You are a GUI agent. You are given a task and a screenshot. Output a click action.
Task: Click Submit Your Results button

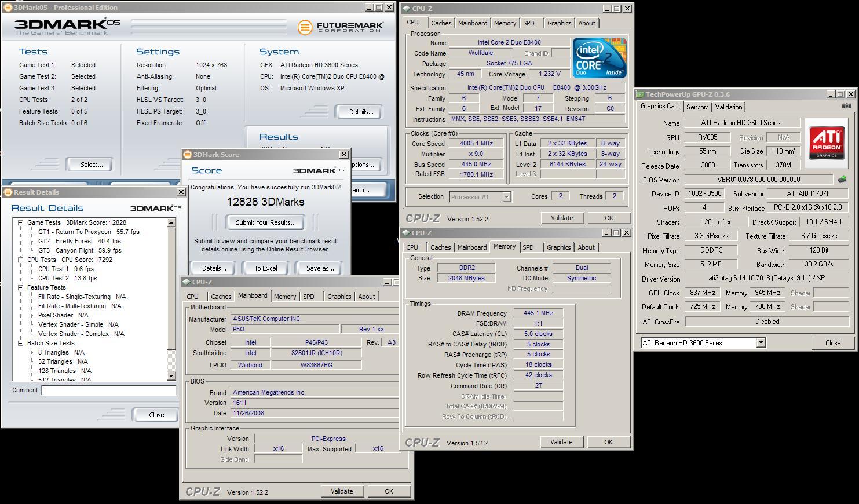266,222
